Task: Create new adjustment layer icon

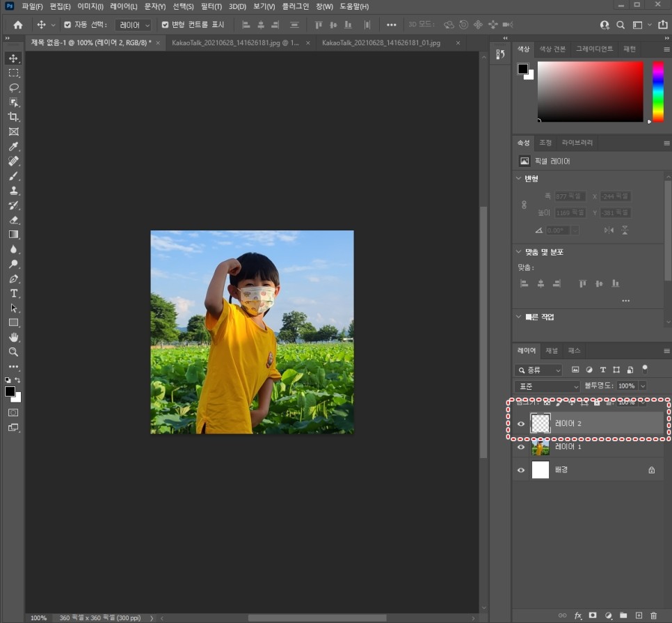Action: pos(608,615)
